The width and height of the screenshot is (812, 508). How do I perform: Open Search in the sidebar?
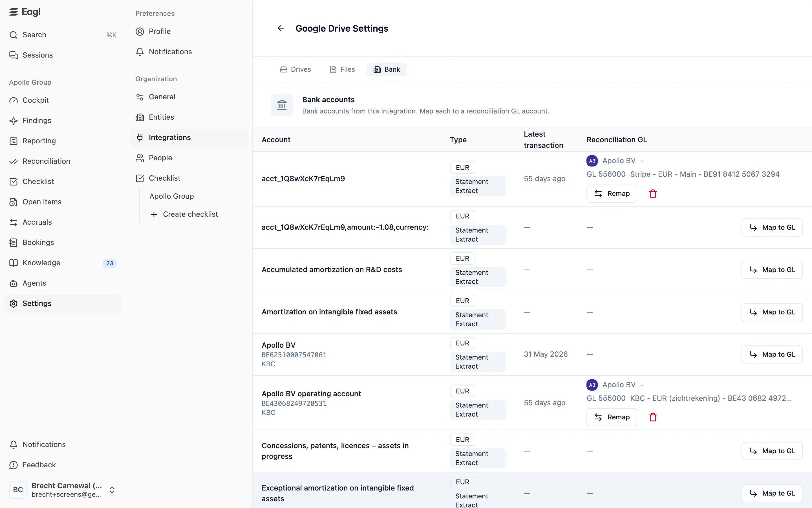63,35
